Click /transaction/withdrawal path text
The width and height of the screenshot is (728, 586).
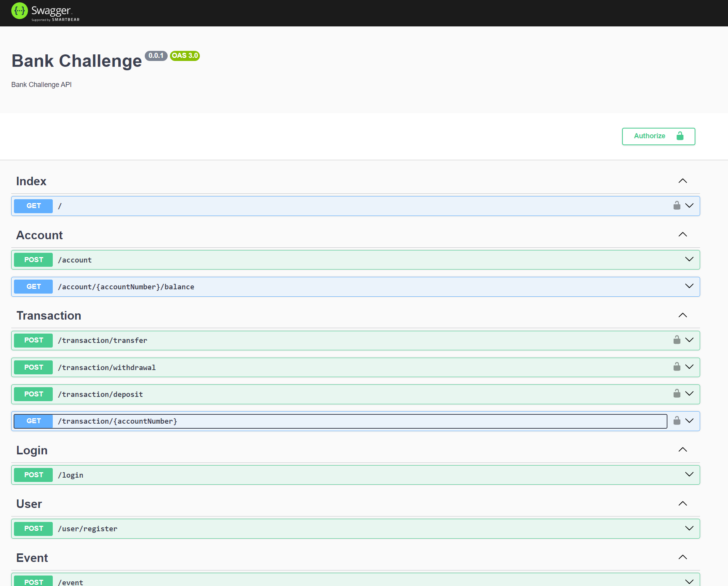tap(107, 367)
